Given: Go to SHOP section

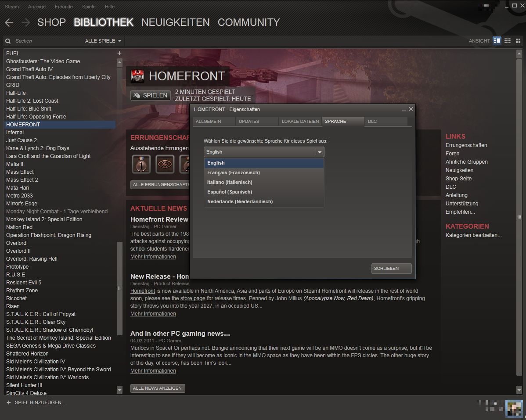Looking at the screenshot, I should tap(51, 22).
